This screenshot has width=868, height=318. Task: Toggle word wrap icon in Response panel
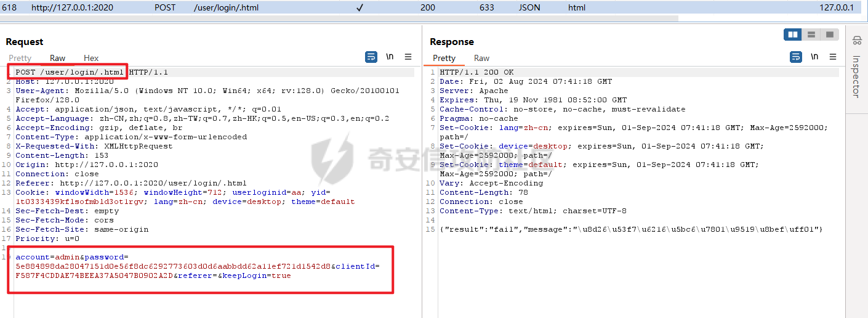click(x=796, y=57)
